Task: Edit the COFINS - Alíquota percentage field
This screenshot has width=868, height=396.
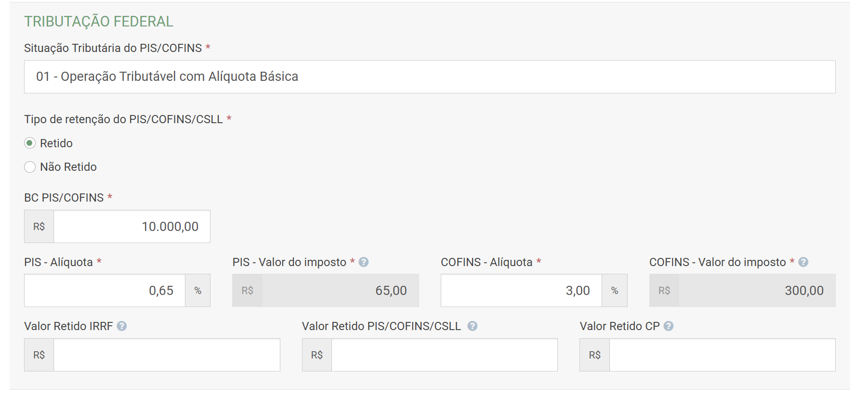Action: point(521,291)
